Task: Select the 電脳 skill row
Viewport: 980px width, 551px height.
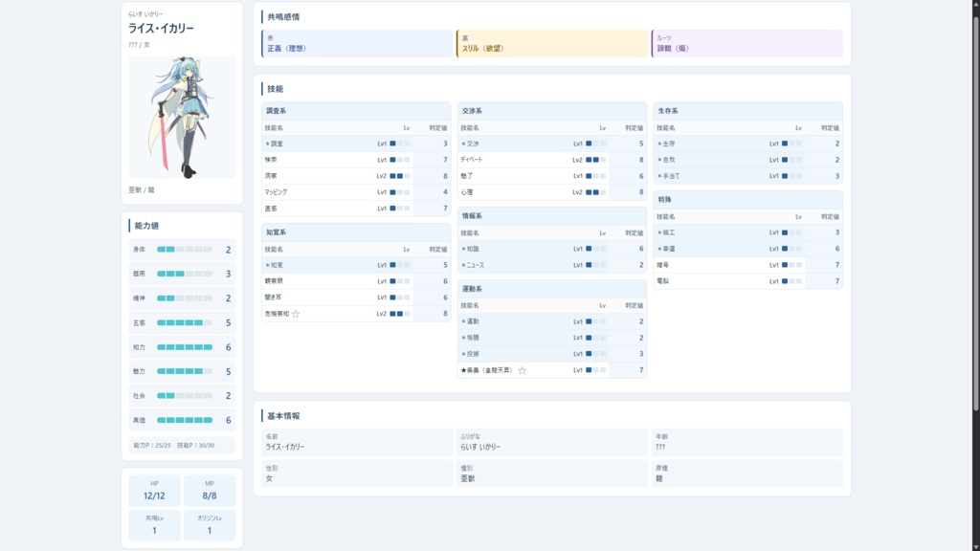Action: coord(748,281)
